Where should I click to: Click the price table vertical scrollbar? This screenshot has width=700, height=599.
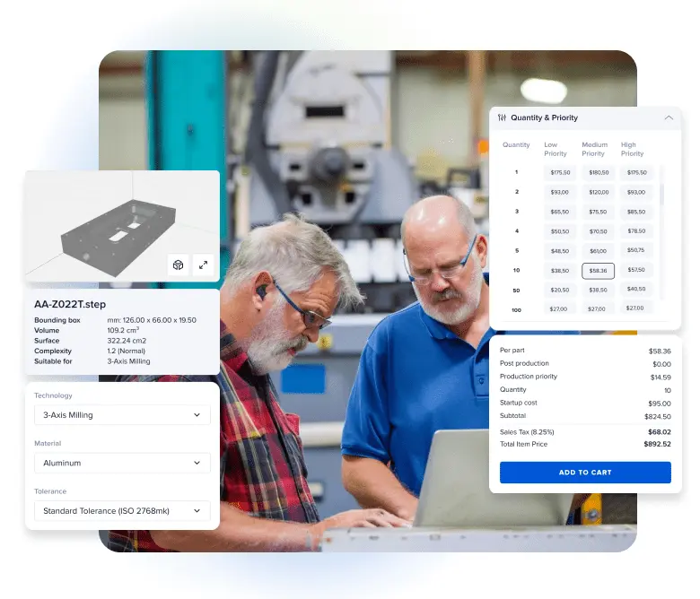[x=661, y=232]
